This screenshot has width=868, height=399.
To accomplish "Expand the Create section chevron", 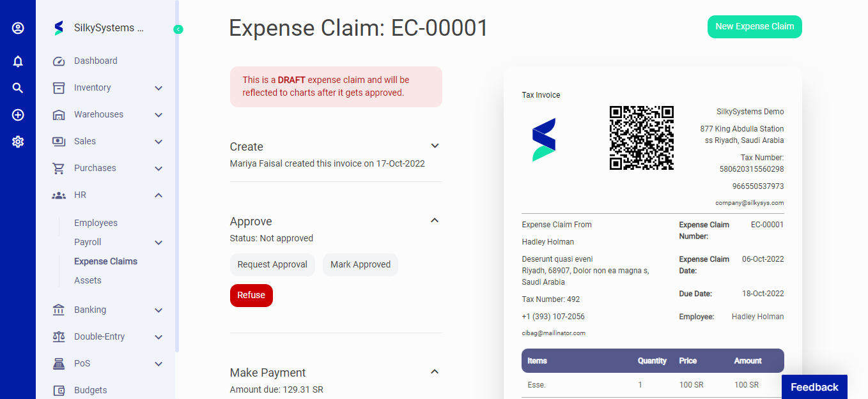I will pyautogui.click(x=435, y=146).
